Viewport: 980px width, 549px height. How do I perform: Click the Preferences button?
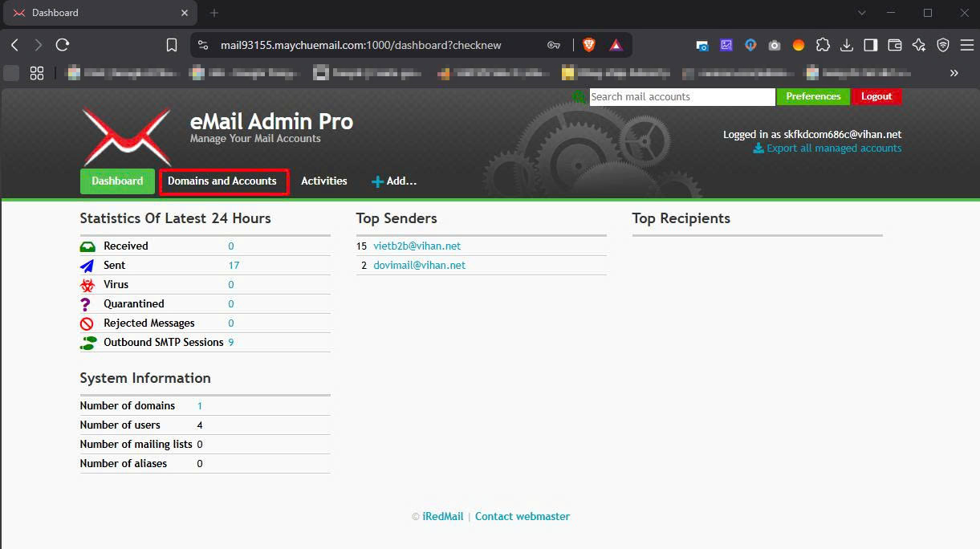coord(813,96)
